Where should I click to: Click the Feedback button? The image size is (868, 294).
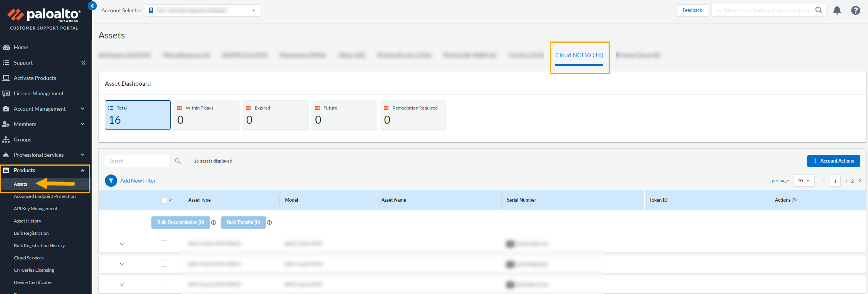[x=692, y=10]
